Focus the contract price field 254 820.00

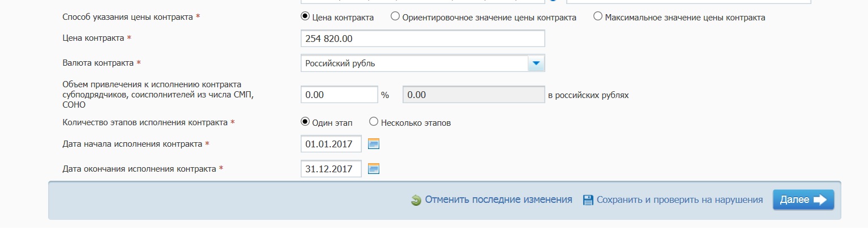[422, 39]
